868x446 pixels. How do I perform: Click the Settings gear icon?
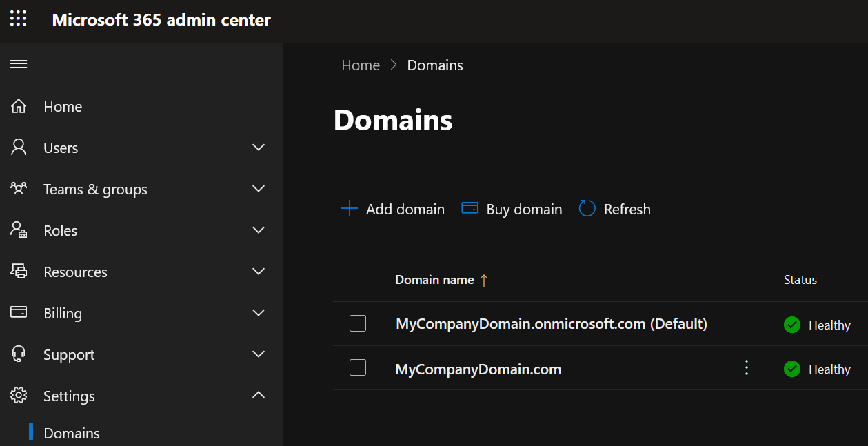19,396
